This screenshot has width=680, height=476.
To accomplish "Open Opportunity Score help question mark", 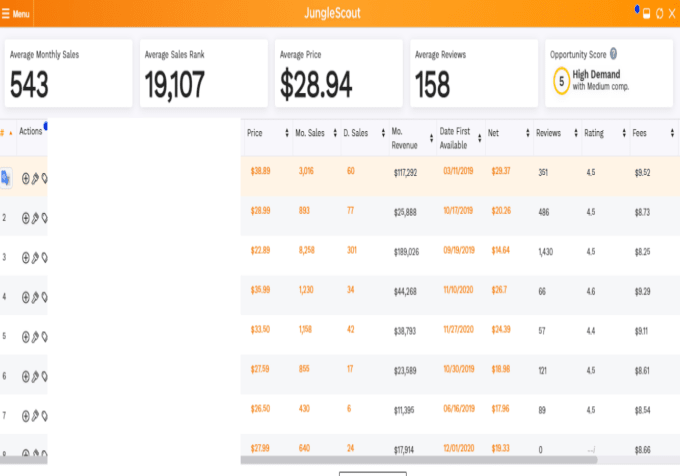I will click(613, 54).
